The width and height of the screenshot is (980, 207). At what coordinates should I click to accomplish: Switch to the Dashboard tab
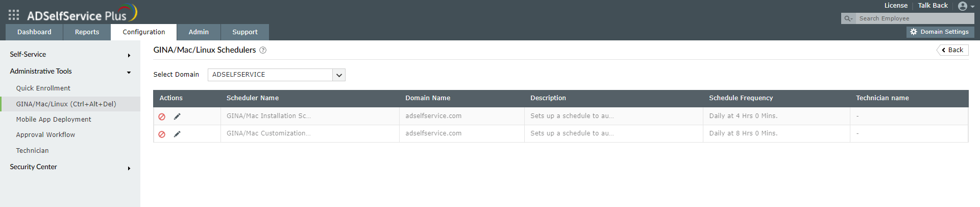tap(34, 32)
